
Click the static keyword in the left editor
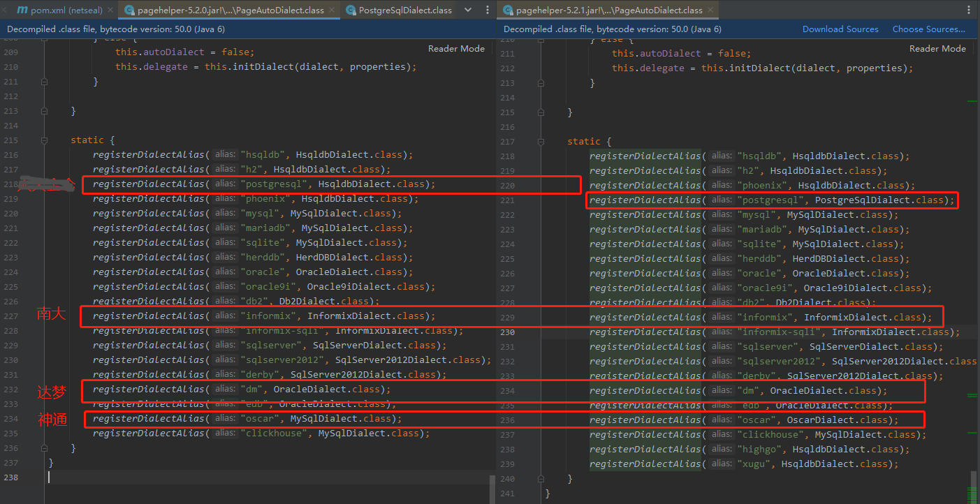[x=87, y=140]
